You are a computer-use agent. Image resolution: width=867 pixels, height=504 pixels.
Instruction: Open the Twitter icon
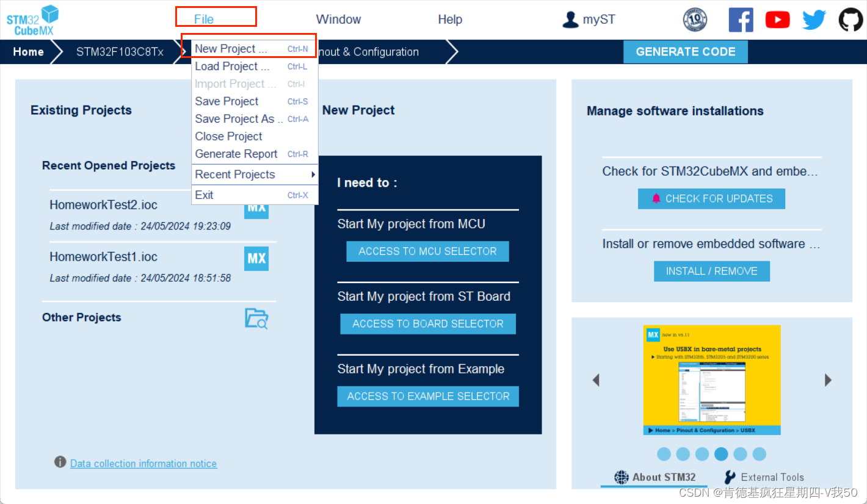[x=814, y=20]
